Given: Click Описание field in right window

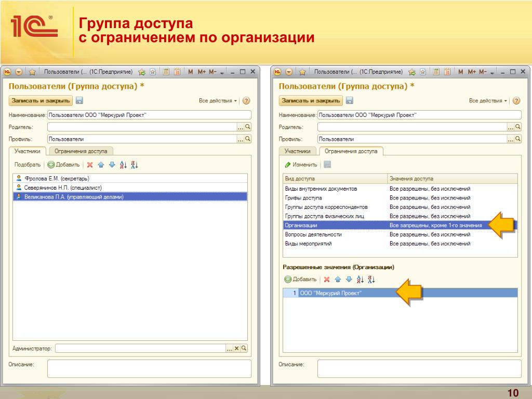Looking at the screenshot, I should click(419, 369).
